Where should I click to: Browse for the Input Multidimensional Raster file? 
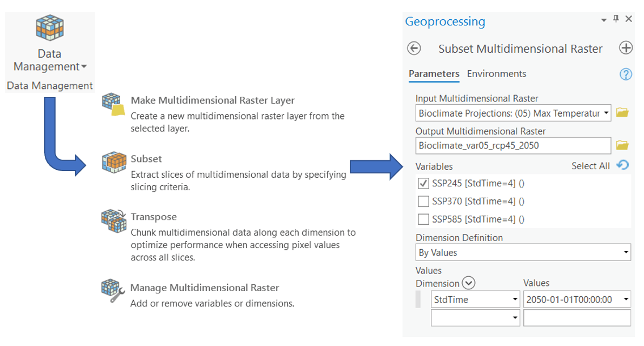click(622, 113)
